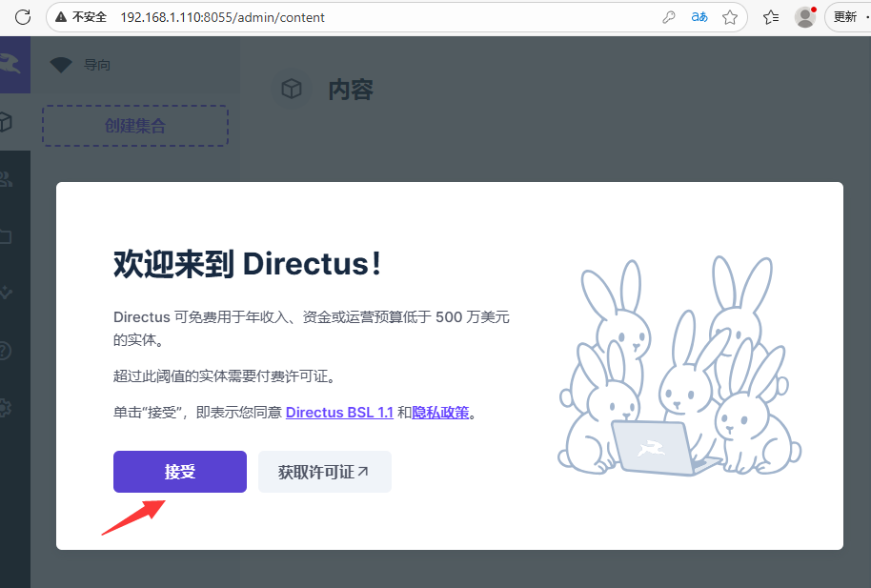Screen dimensions: 871x588
Task: Open the 隐私政策 link
Action: tap(440, 413)
